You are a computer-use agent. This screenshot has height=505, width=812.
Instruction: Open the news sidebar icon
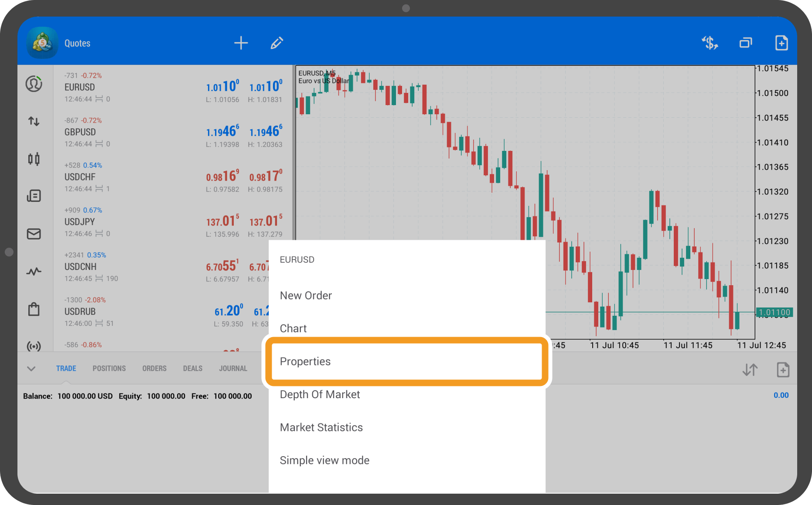coord(34,196)
